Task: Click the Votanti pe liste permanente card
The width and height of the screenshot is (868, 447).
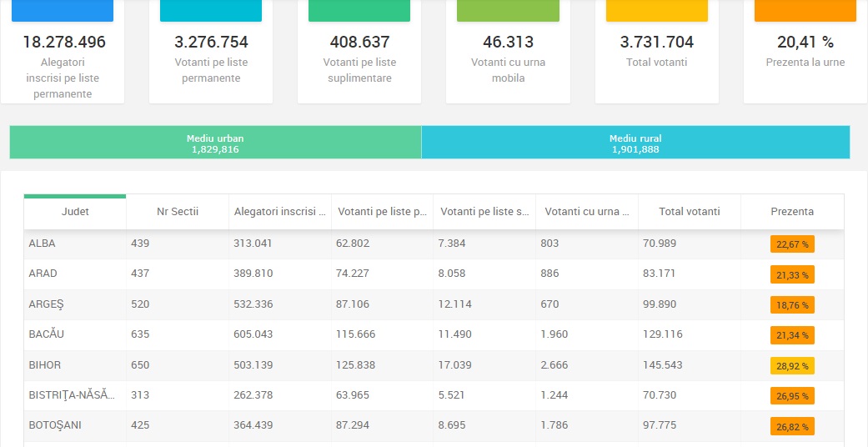Action: [211, 50]
